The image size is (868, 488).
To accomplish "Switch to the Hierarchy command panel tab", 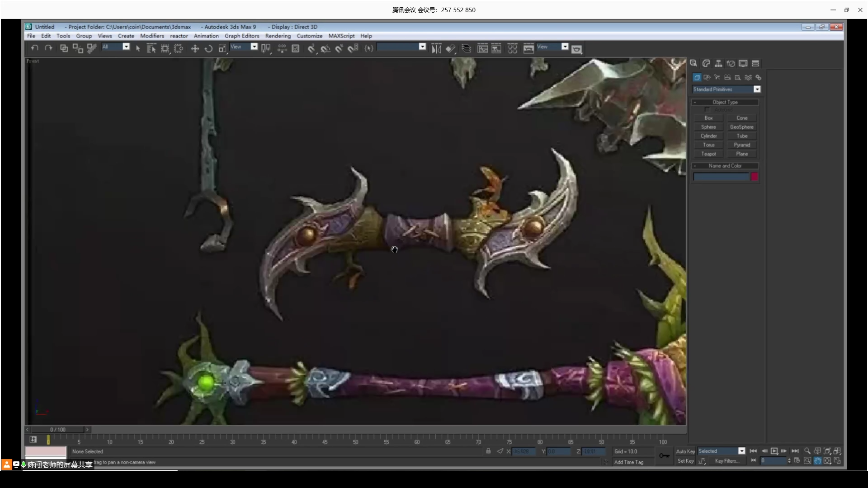I will pyautogui.click(x=718, y=63).
